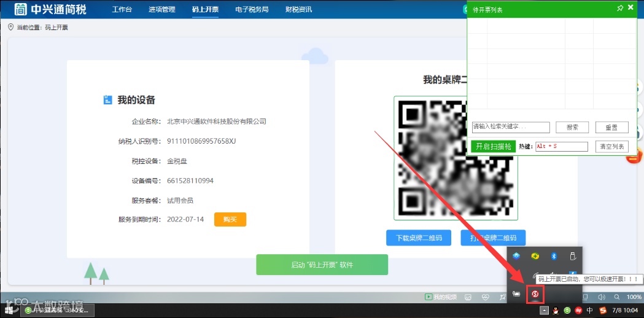Image resolution: width=644 pixels, height=318 pixels.
Task: Click the QQ penguin taskbar icon
Action: click(556, 310)
